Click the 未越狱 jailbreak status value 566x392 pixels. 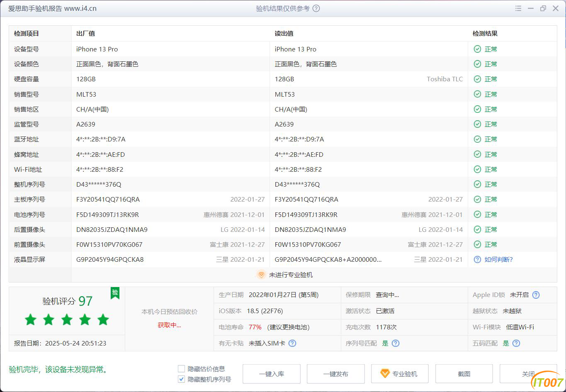[x=512, y=311]
